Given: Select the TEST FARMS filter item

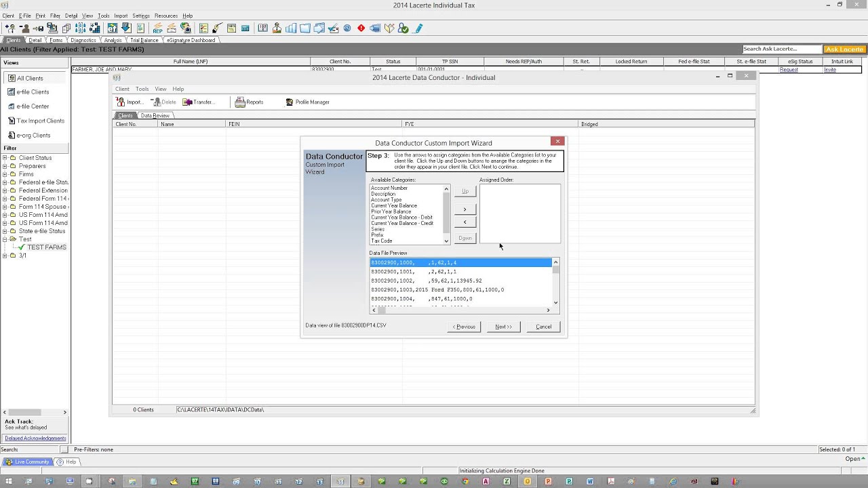Looking at the screenshot, I should pos(47,247).
